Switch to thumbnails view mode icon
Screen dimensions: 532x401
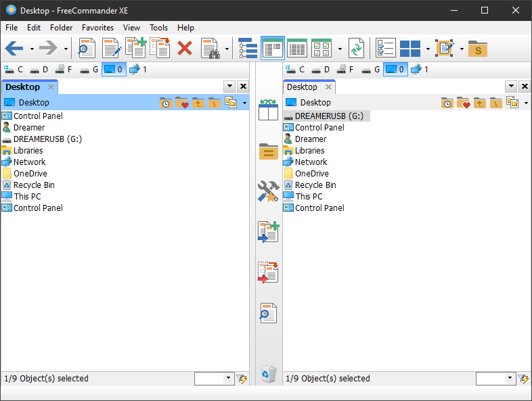[322, 48]
